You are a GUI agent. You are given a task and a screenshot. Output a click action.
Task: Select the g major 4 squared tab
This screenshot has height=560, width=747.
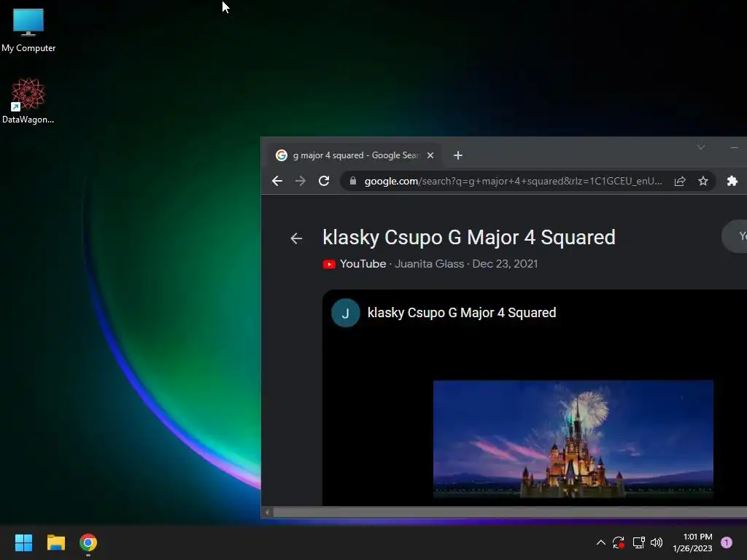[354, 155]
